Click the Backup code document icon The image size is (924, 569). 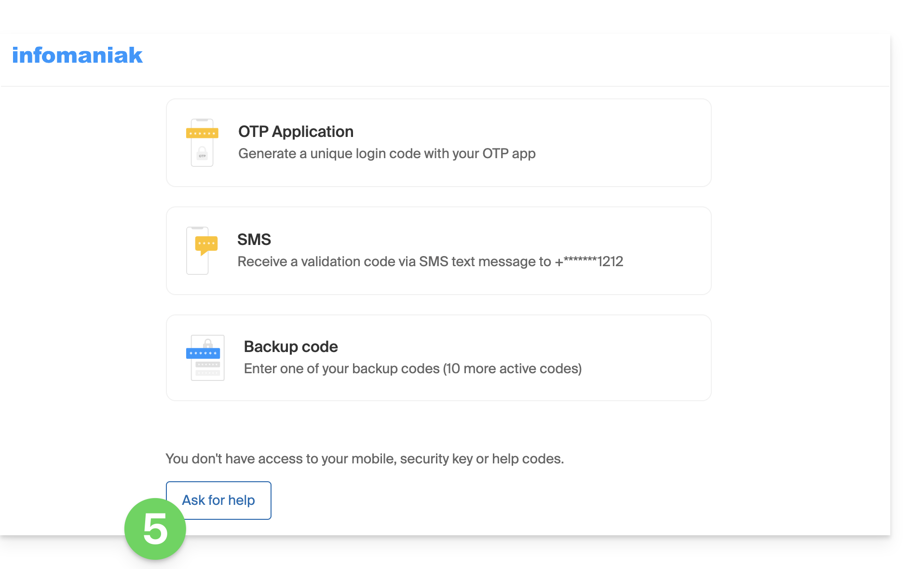205,358
